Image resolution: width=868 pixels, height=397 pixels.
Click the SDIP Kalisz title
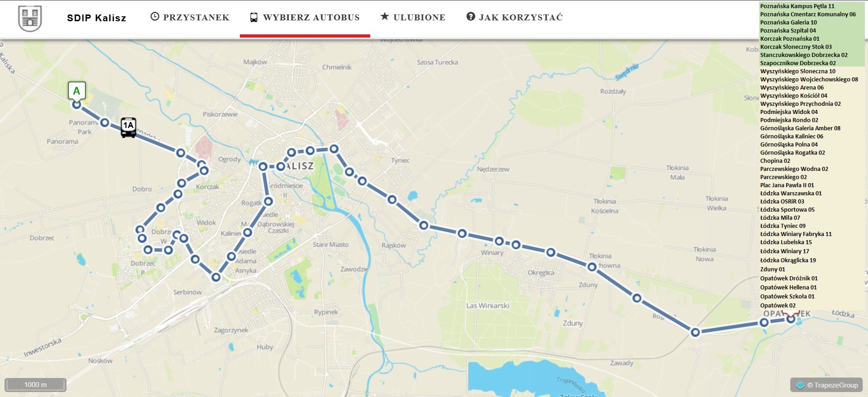(96, 18)
